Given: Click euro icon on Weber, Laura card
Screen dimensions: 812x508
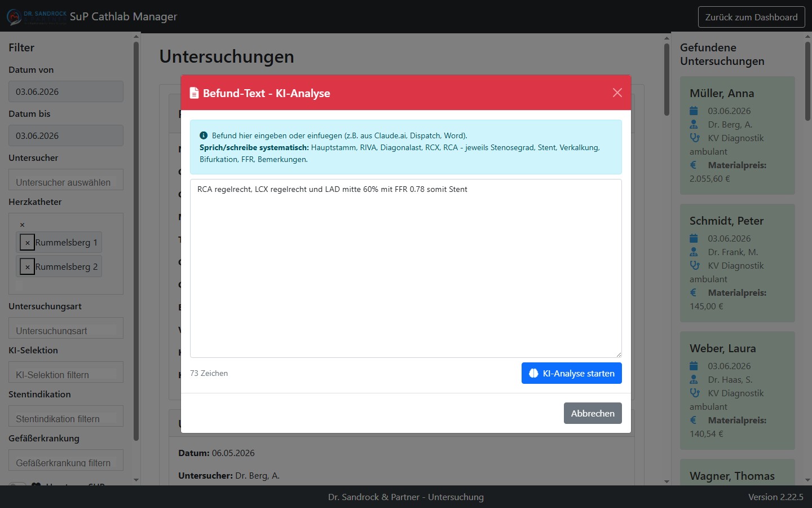Looking at the screenshot, I should [694, 420].
